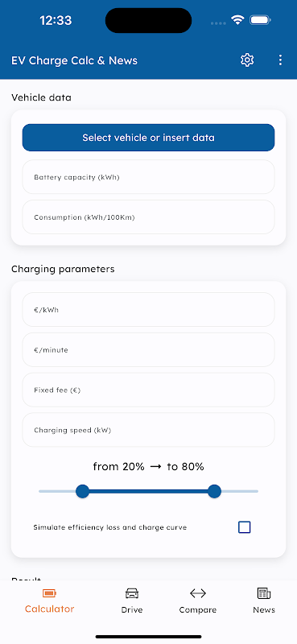Focus the €/kWh price field
Image resolution: width=297 pixels, height=644 pixels.
point(148,310)
